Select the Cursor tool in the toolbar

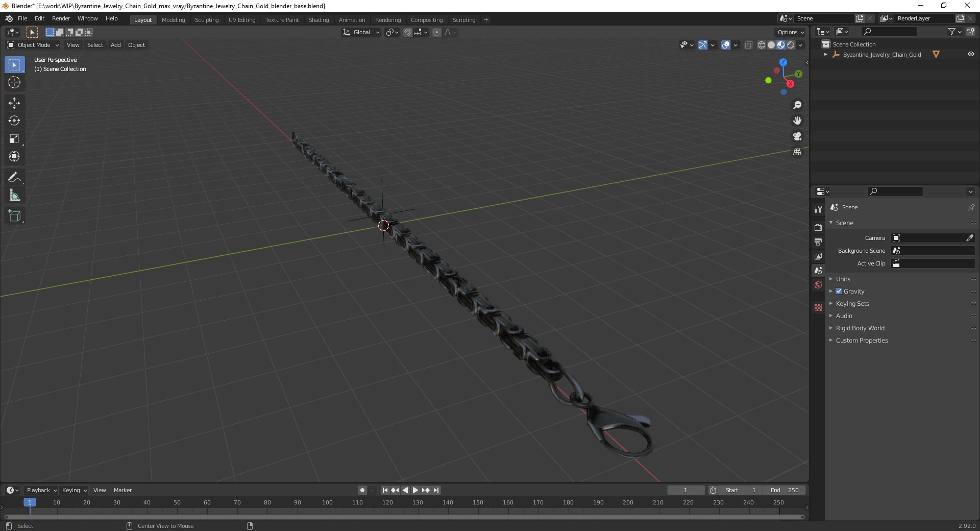14,82
